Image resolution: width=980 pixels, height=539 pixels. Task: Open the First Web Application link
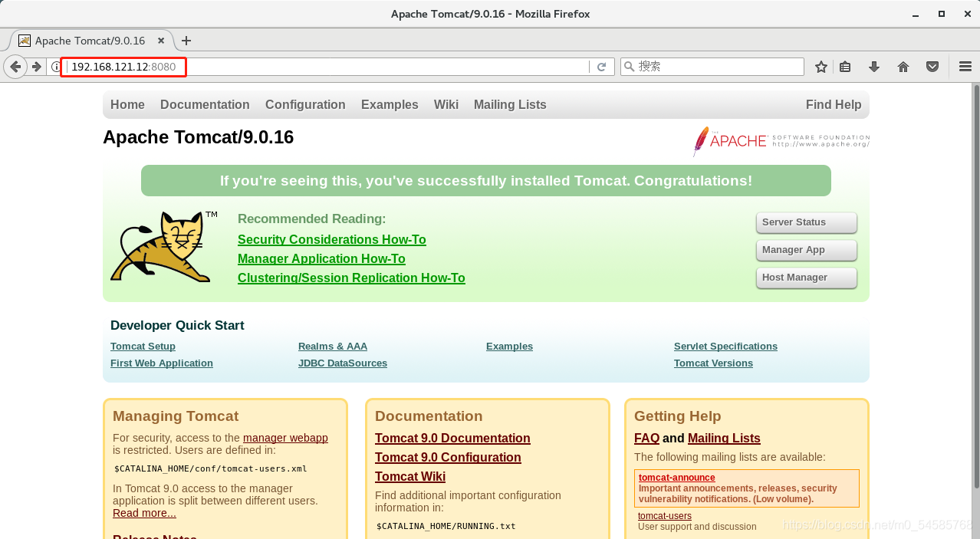(x=162, y=363)
